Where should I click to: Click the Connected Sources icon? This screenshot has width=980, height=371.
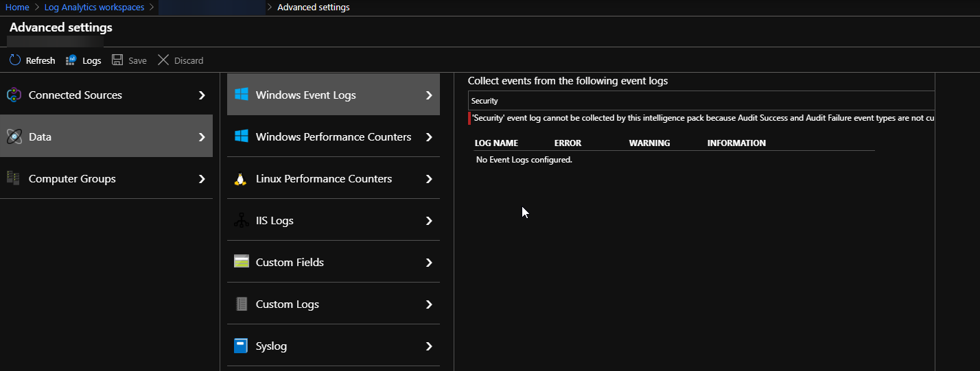click(14, 95)
